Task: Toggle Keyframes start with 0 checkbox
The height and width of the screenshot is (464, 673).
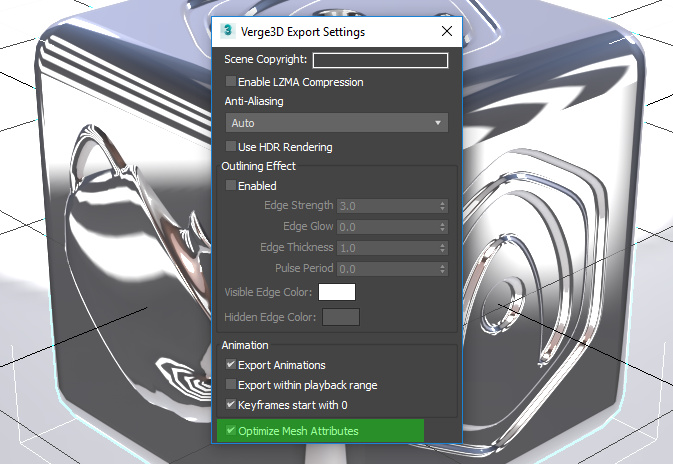Action: click(x=231, y=404)
